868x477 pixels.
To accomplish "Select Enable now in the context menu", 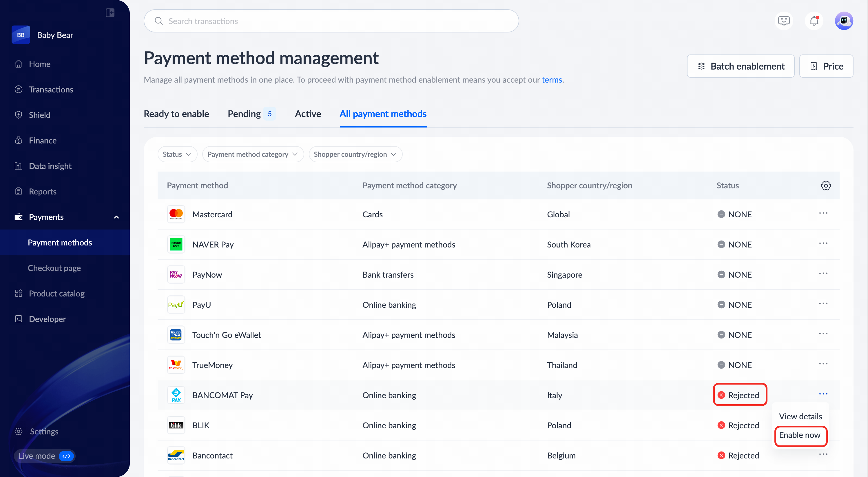I will click(x=800, y=435).
